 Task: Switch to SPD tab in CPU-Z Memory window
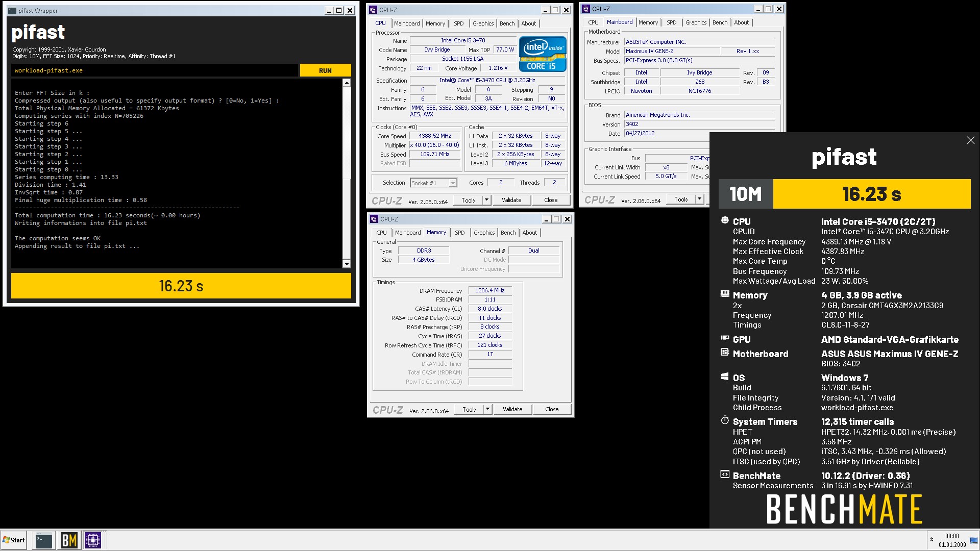click(460, 233)
